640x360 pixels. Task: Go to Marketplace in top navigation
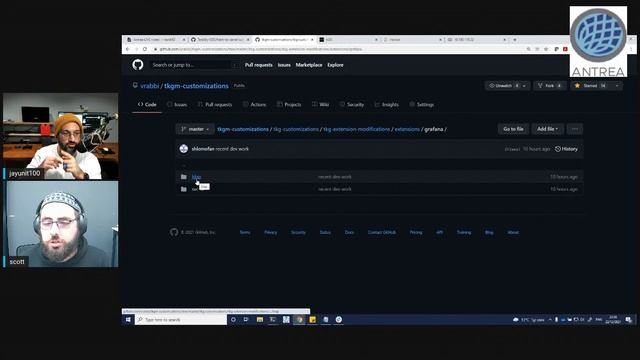[x=309, y=65]
